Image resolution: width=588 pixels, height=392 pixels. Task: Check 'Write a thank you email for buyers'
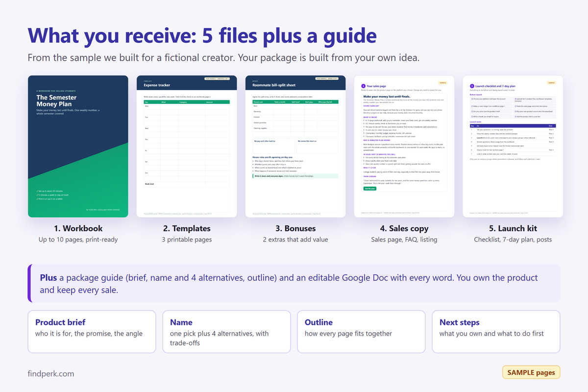tap(491, 117)
